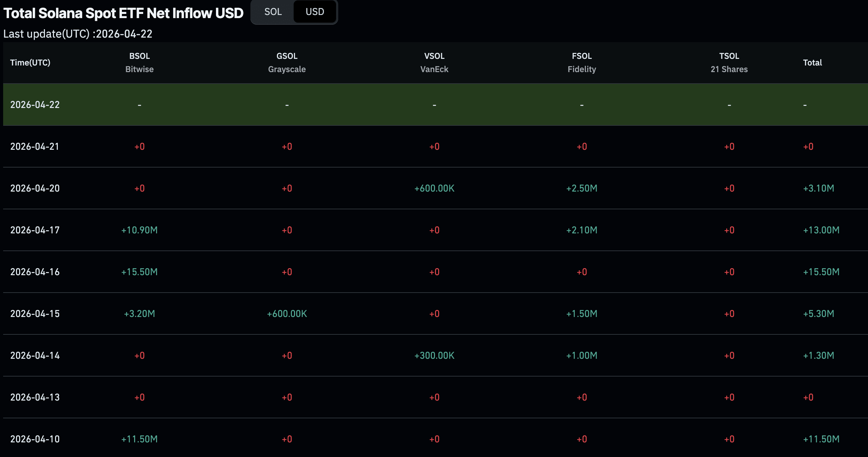Click the +300.00K VanEck inflow on 2026-04-14

coord(434,355)
